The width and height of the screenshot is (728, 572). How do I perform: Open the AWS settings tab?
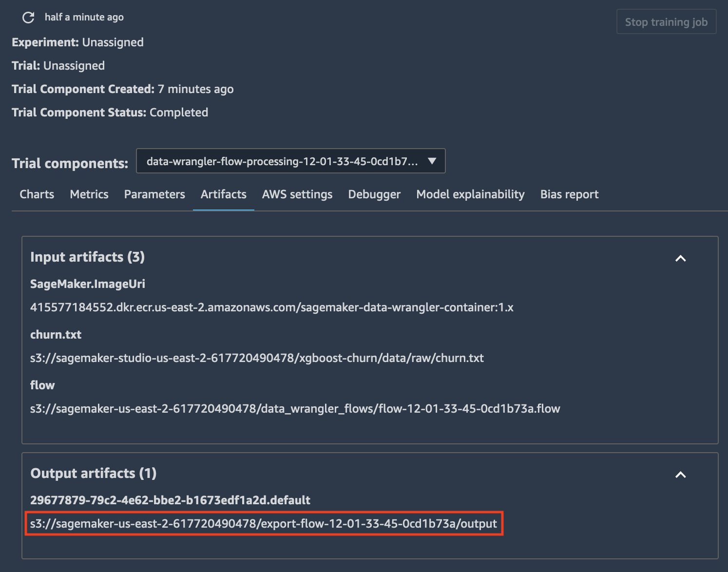[x=297, y=194]
